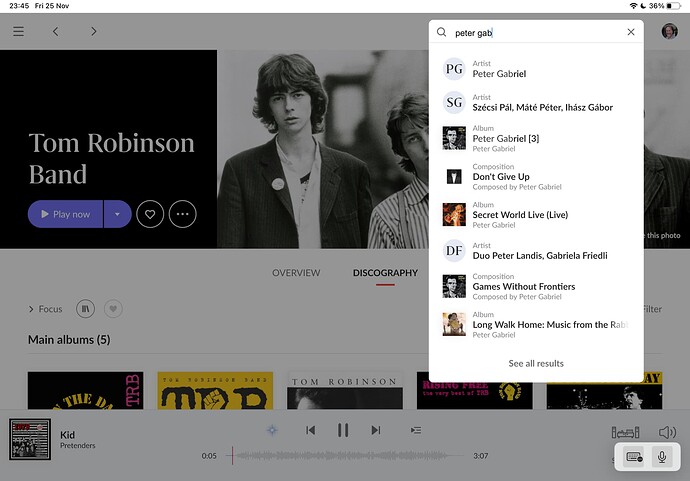Screen dimensions: 690x481
Task: Open the user profile avatar
Action: click(669, 31)
